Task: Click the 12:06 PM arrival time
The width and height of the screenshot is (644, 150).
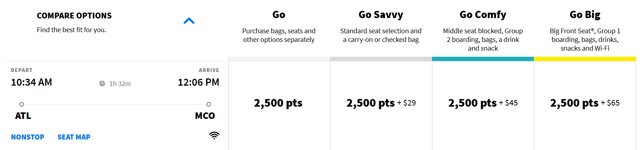Action: 198,82
